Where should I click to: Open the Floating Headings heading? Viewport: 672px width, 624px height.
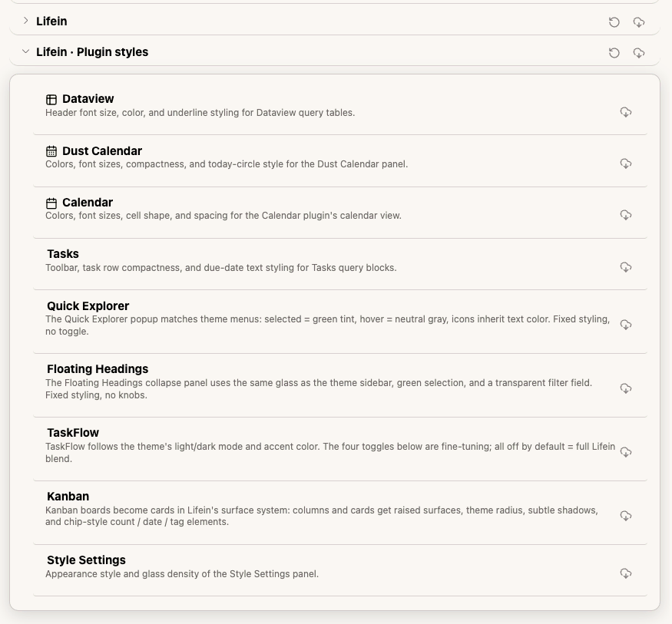tap(98, 368)
